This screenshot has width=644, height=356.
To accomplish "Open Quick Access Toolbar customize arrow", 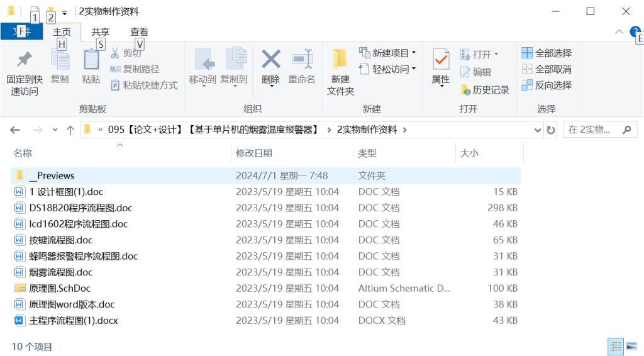I will click(65, 13).
